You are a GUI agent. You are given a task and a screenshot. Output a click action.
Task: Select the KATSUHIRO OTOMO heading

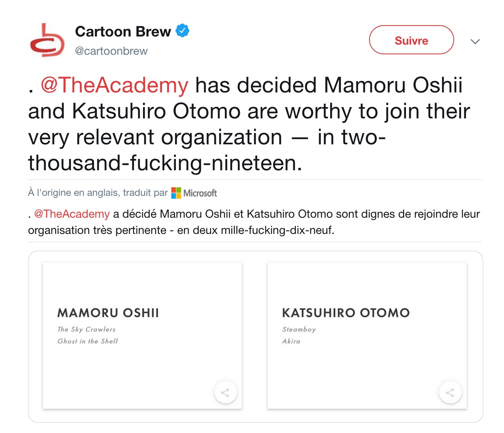(x=346, y=313)
